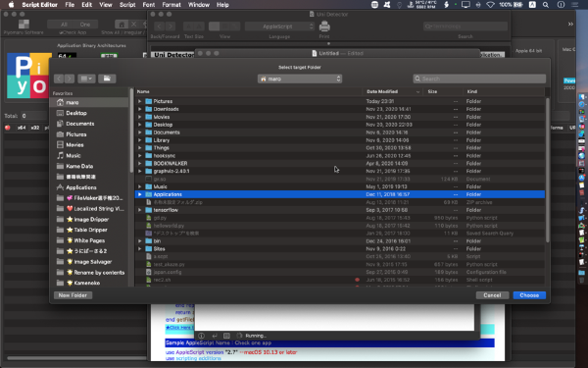The height and width of the screenshot is (368, 588).
Task: Open the list view options button
Action: (86, 79)
